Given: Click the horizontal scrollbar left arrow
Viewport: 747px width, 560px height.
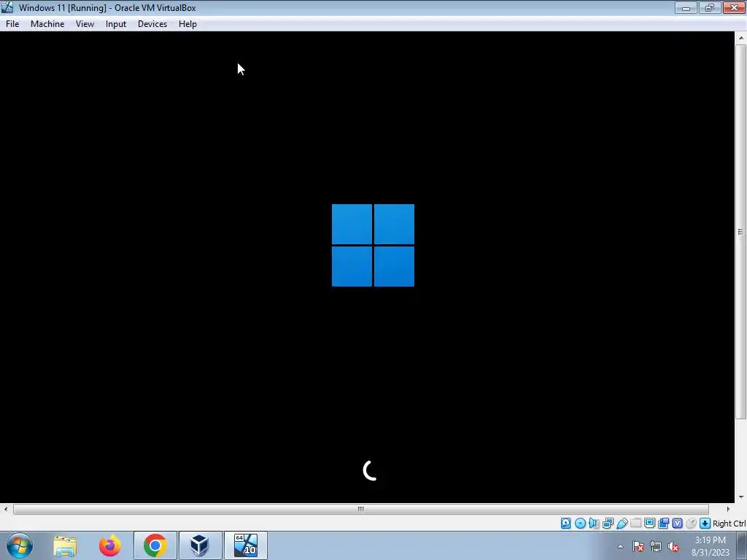Looking at the screenshot, I should pos(5,509).
